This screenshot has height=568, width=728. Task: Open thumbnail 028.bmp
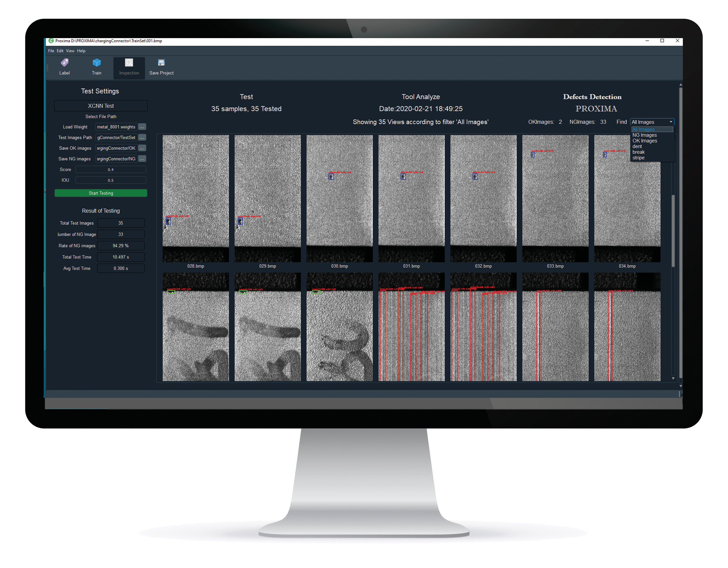pos(196,198)
